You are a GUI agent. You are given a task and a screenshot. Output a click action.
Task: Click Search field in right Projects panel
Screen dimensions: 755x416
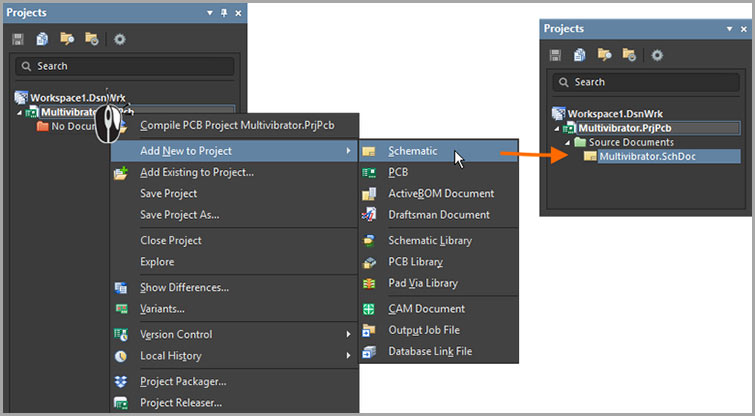point(646,82)
